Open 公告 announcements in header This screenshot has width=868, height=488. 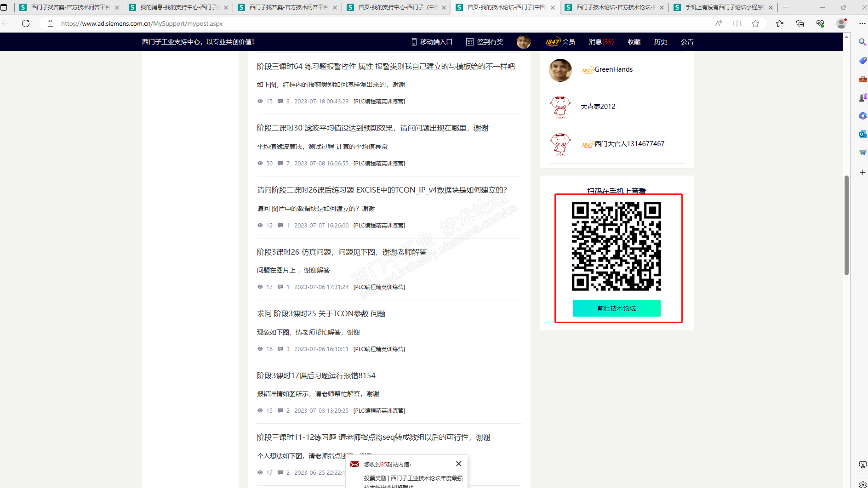point(687,42)
